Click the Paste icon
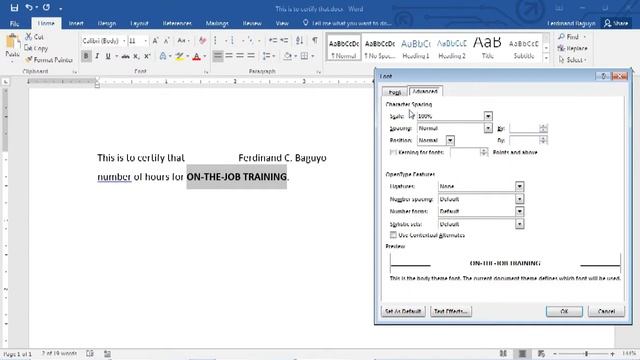The height and width of the screenshot is (360, 640). 12,42
